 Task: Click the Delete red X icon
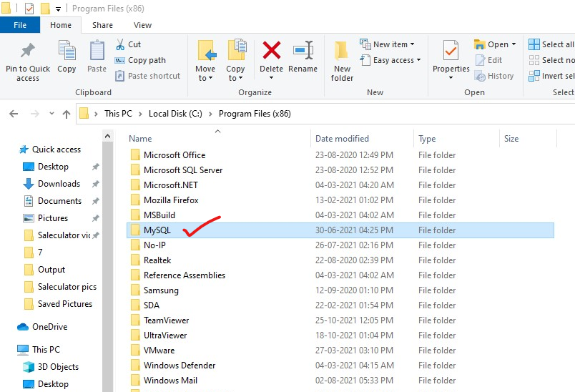(271, 50)
